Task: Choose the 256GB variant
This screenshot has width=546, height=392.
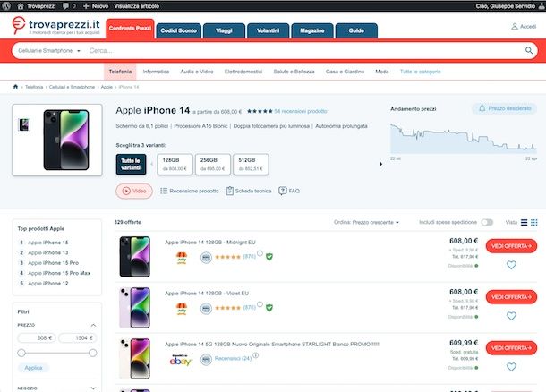Action: tap(212, 164)
